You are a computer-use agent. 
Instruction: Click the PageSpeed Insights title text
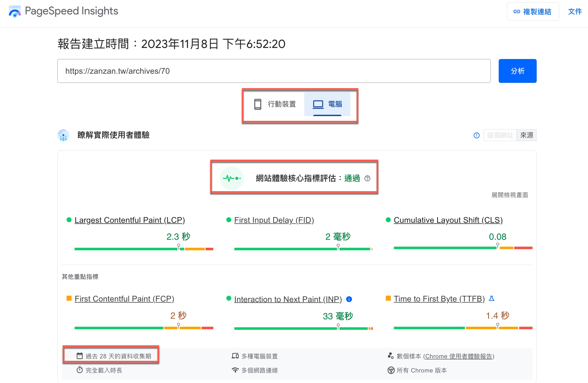[x=72, y=11]
